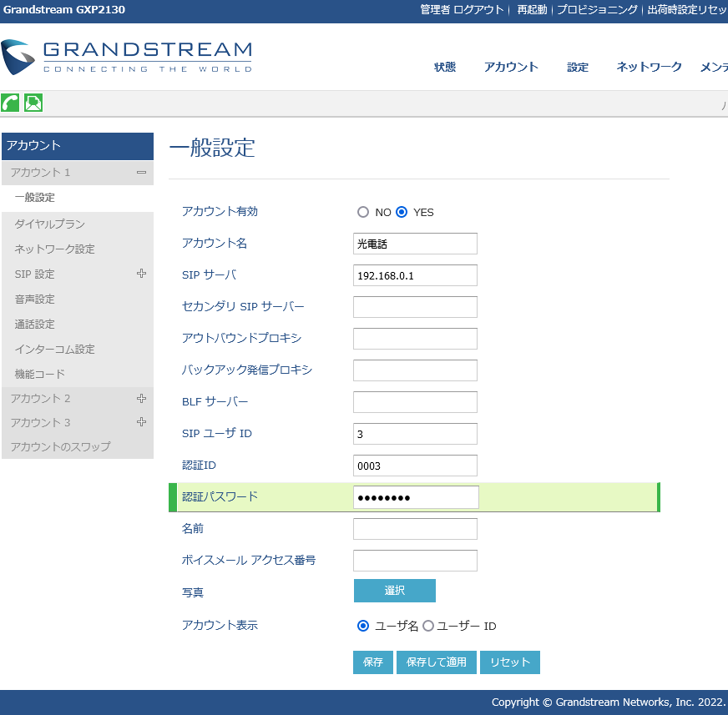Screen dimensions: 728x715
Task: Expand the SIP 設定 submenu
Action: coord(141,274)
